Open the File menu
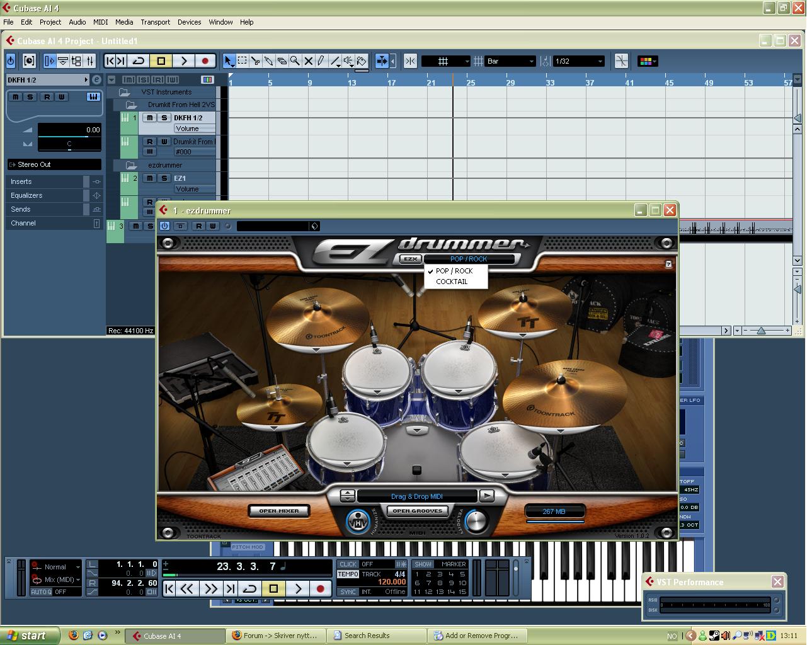Screen dimensions: 812x645 coord(9,22)
